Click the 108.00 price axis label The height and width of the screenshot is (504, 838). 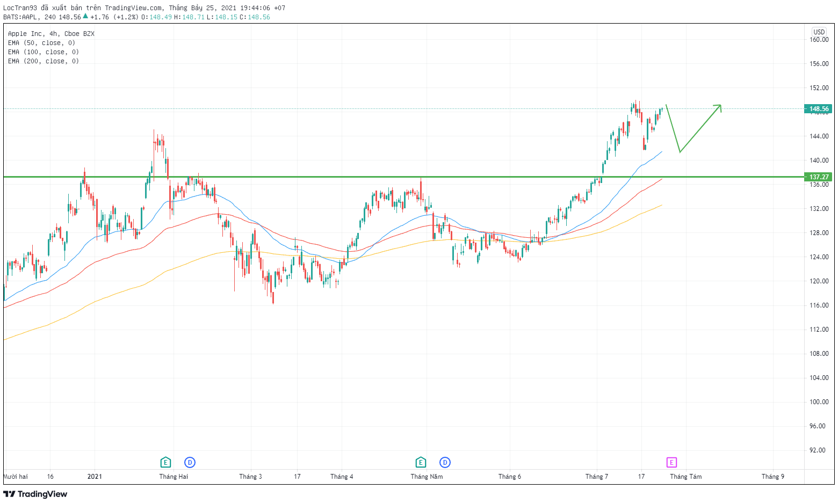coord(819,354)
